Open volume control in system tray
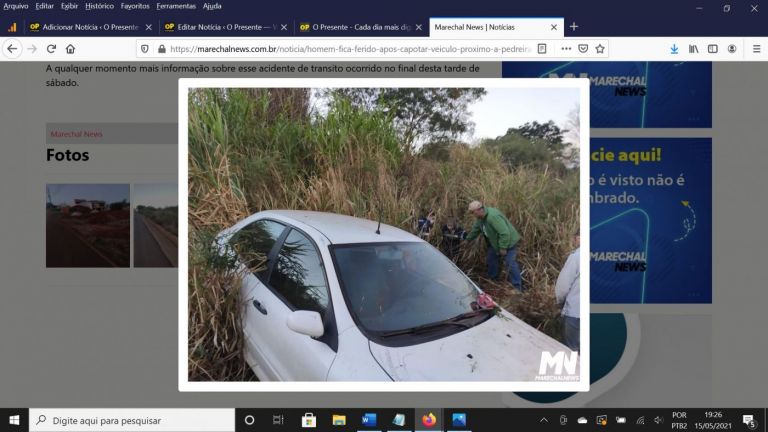Screen dimensions: 768x432 pyautogui.click(x=658, y=420)
